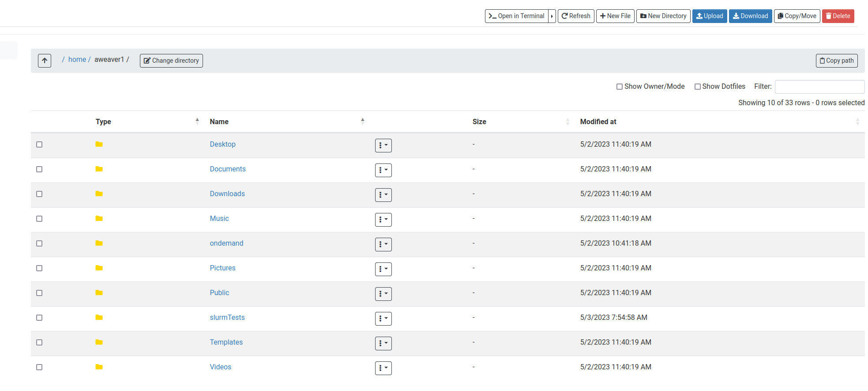The width and height of the screenshot is (868, 391).
Task: Select the Desktop row checkbox
Action: [x=39, y=144]
